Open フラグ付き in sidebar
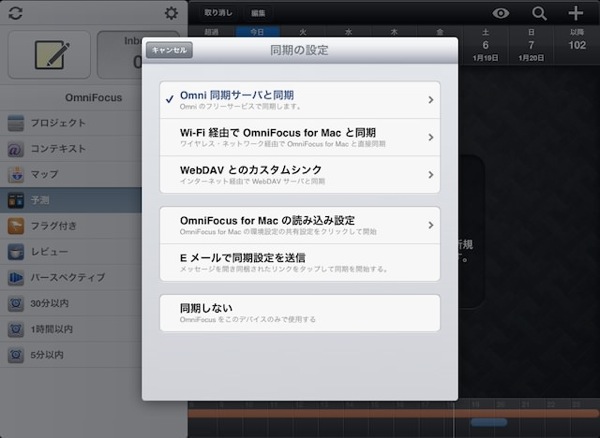 tap(71, 226)
